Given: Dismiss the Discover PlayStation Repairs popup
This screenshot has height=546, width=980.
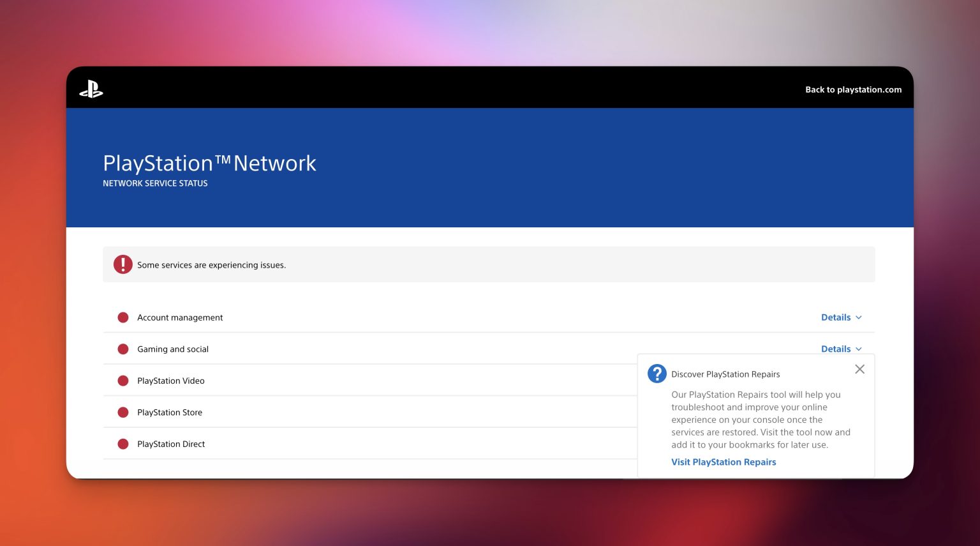Looking at the screenshot, I should [859, 369].
